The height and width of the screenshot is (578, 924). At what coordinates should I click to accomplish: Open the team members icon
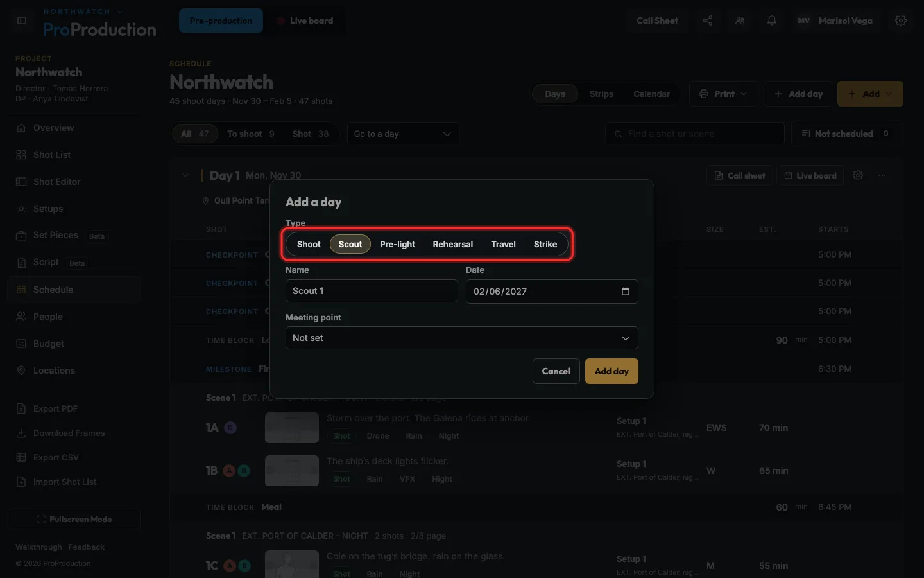click(740, 21)
